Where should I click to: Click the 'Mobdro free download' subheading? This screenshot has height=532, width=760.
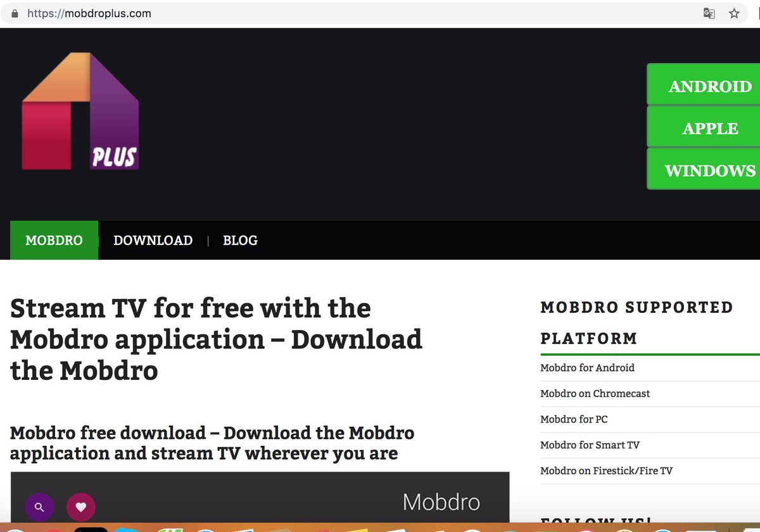tap(212, 443)
